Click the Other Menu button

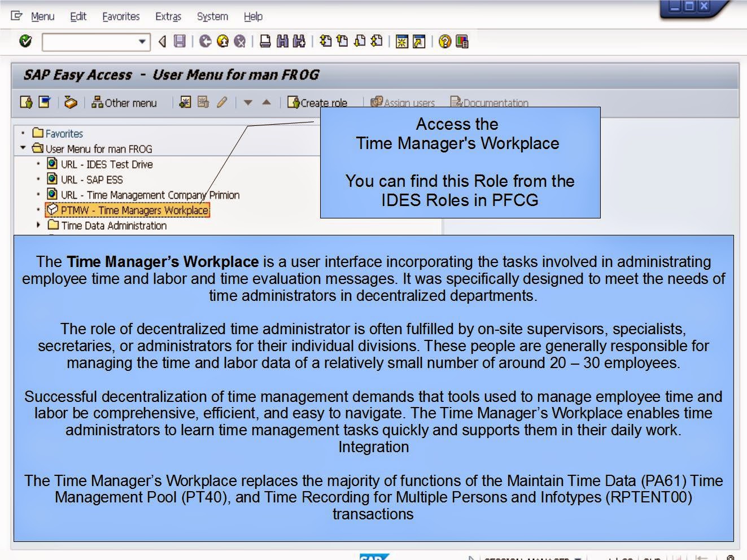tap(125, 103)
